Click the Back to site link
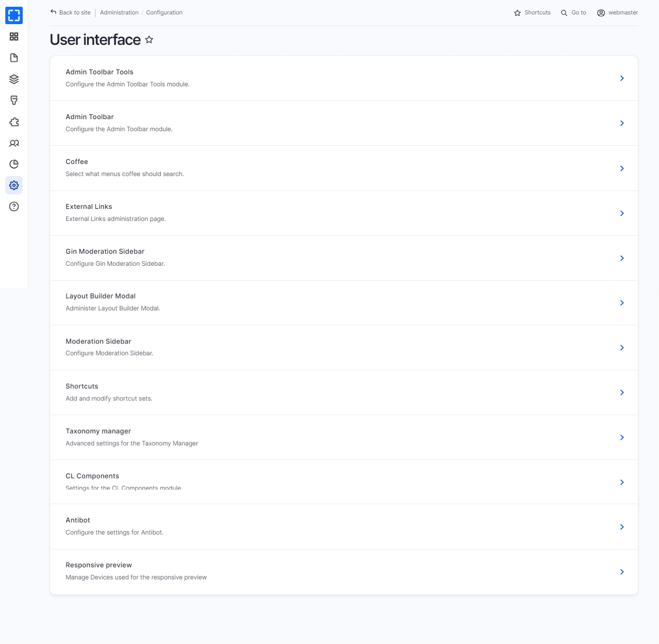 70,13
